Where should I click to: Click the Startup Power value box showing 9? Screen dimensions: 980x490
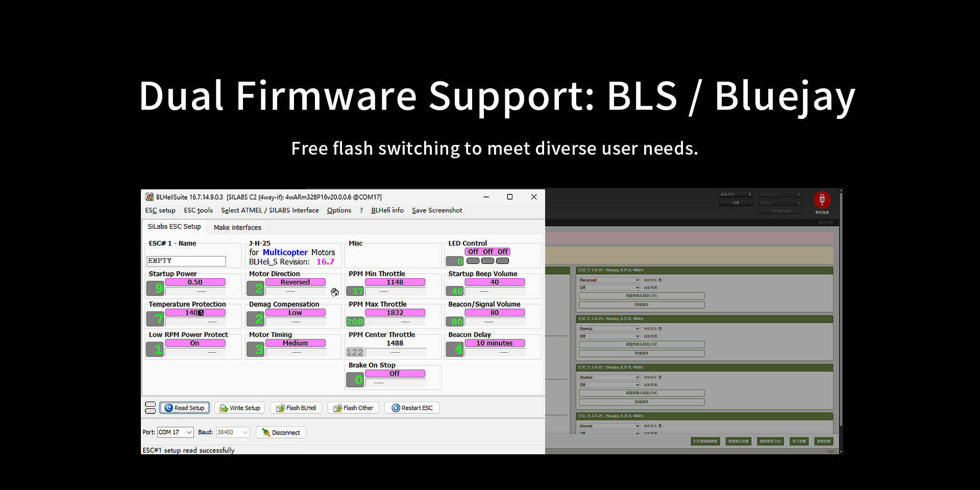[x=155, y=288]
